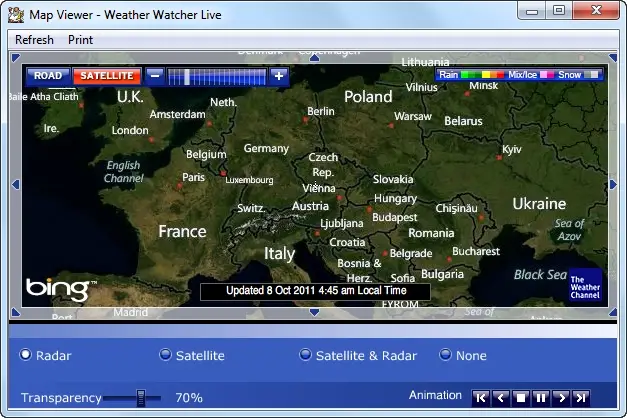Pan map southeast with corner arrow
This screenshot has height=418, width=627.
(613, 312)
